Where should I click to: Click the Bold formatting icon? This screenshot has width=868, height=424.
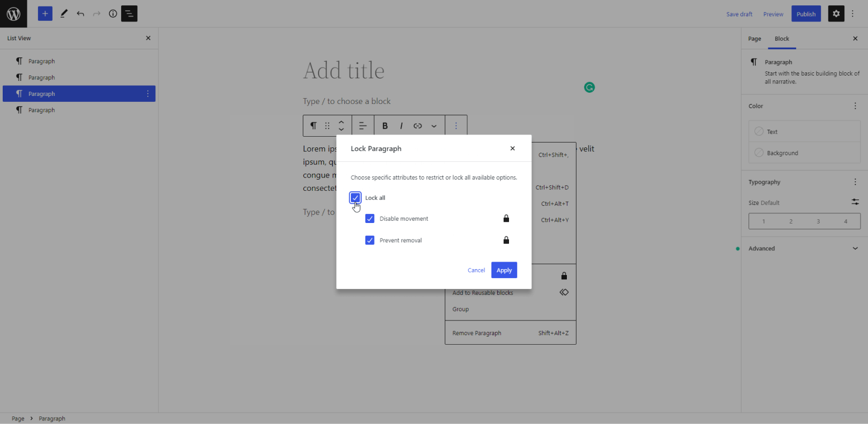point(385,126)
